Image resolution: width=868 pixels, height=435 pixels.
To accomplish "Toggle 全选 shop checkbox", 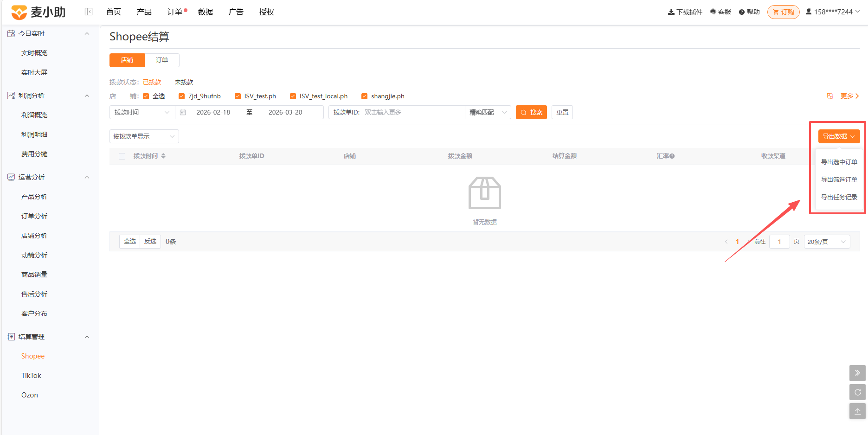I will click(x=146, y=96).
